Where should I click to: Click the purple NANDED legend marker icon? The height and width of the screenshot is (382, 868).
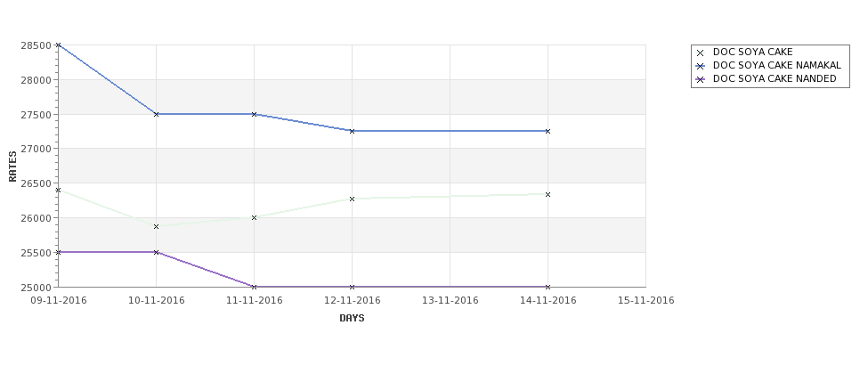pos(701,80)
